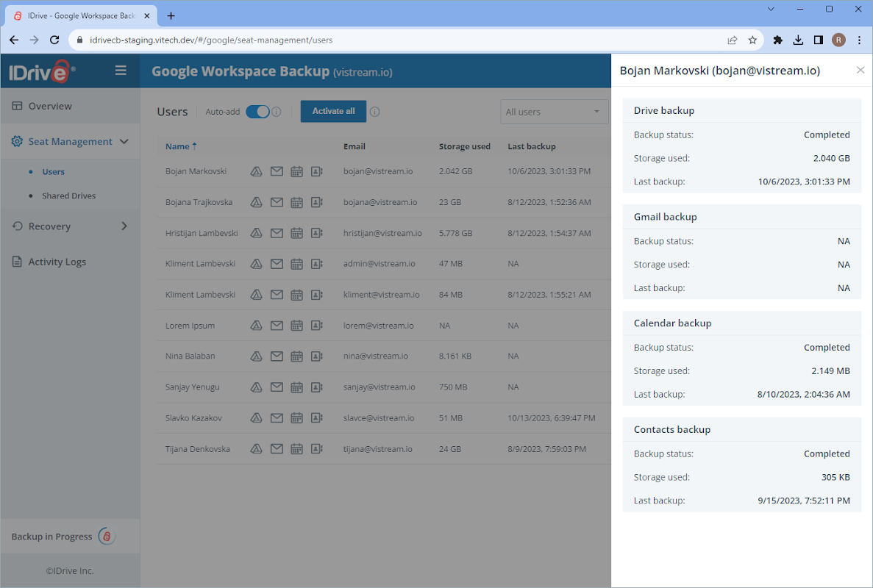Click Contacts icon in Hristijan Lambevski row
The image size is (873, 588).
click(317, 233)
